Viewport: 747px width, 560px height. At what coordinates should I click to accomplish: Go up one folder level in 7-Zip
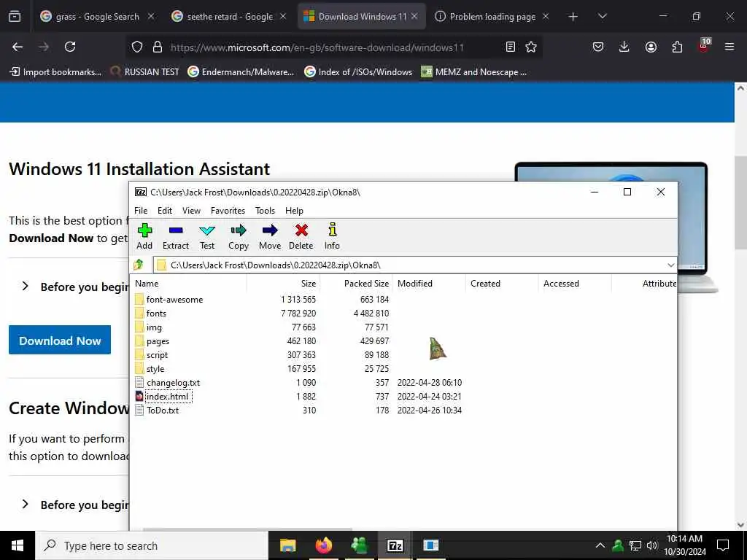coord(139,264)
